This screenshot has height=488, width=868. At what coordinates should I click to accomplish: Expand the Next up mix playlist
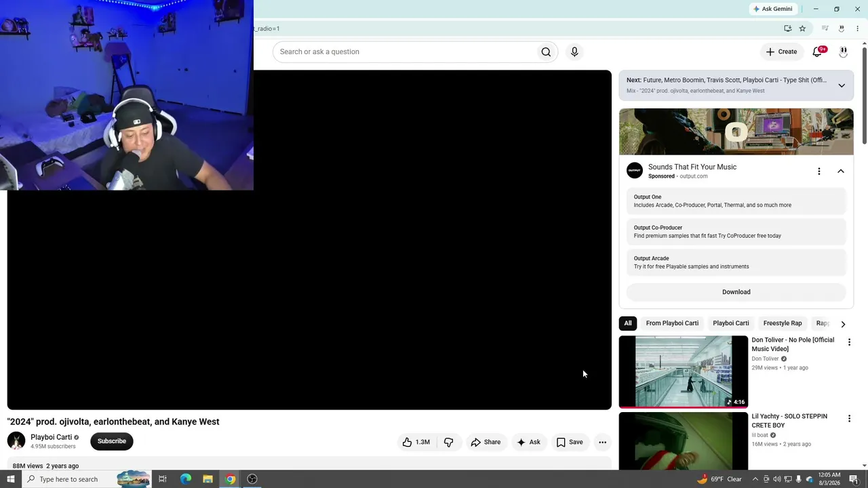(x=842, y=85)
